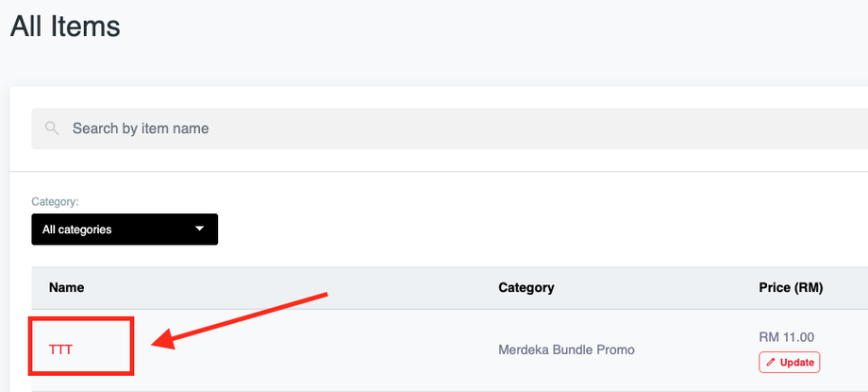Click the "Update" word beside the pencil
The height and width of the screenshot is (392, 868).
pos(797,363)
